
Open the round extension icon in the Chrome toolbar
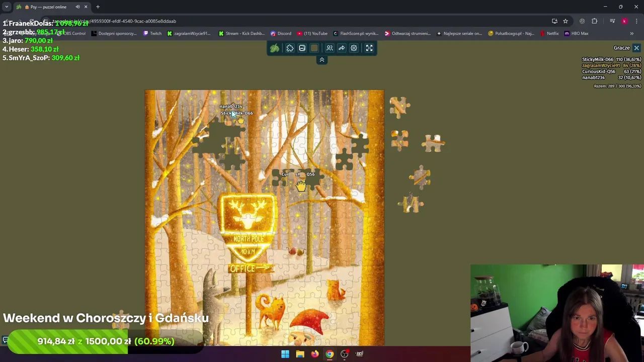pyautogui.click(x=582, y=21)
